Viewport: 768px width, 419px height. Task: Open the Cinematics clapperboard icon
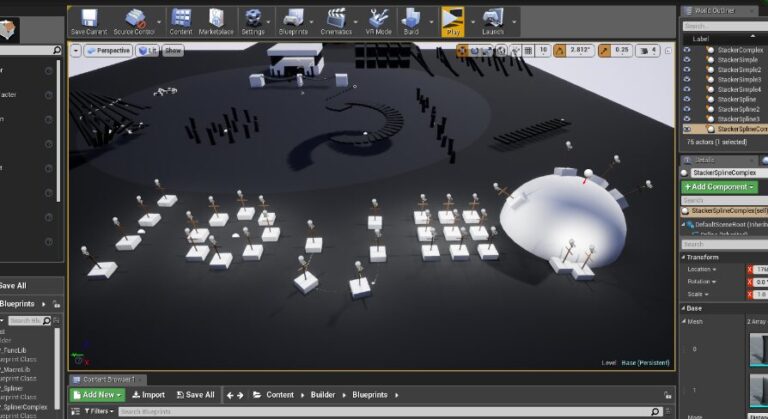(336, 23)
